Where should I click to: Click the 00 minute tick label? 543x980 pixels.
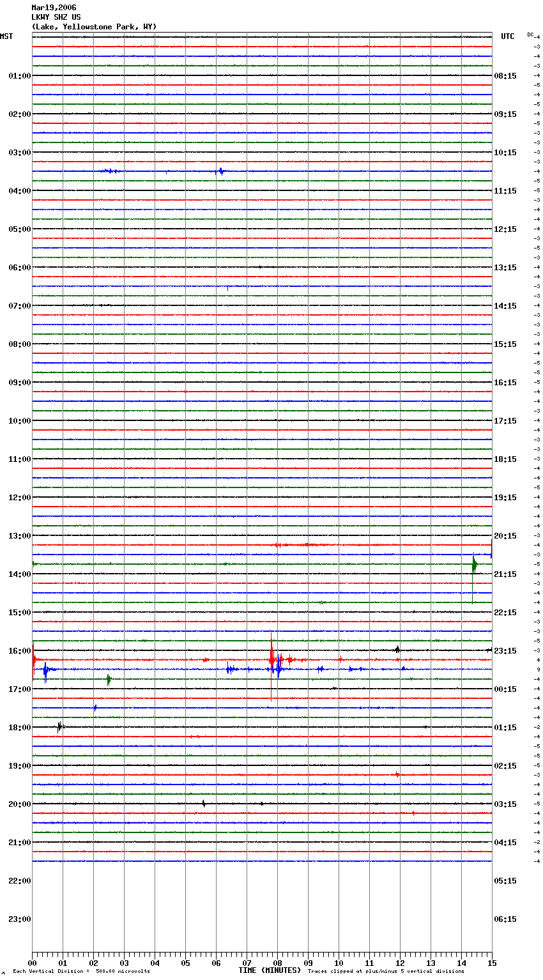[32, 963]
